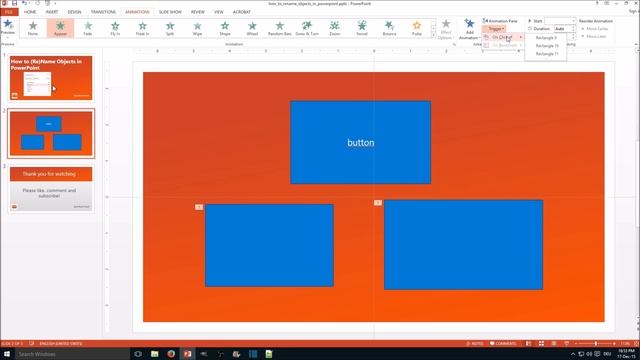Expand the animation gallery More arrow
The image size is (640, 360).
coord(433,35)
